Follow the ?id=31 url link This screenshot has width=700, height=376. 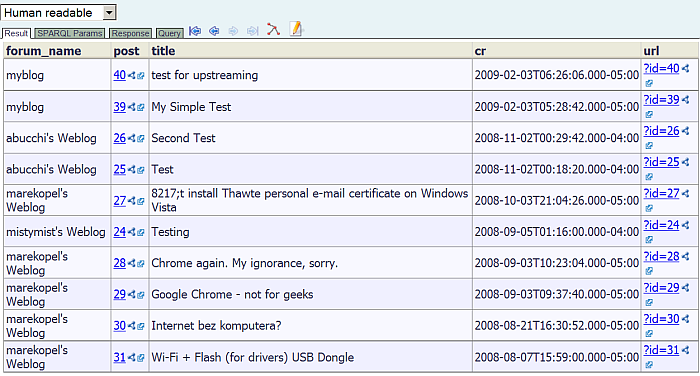661,350
